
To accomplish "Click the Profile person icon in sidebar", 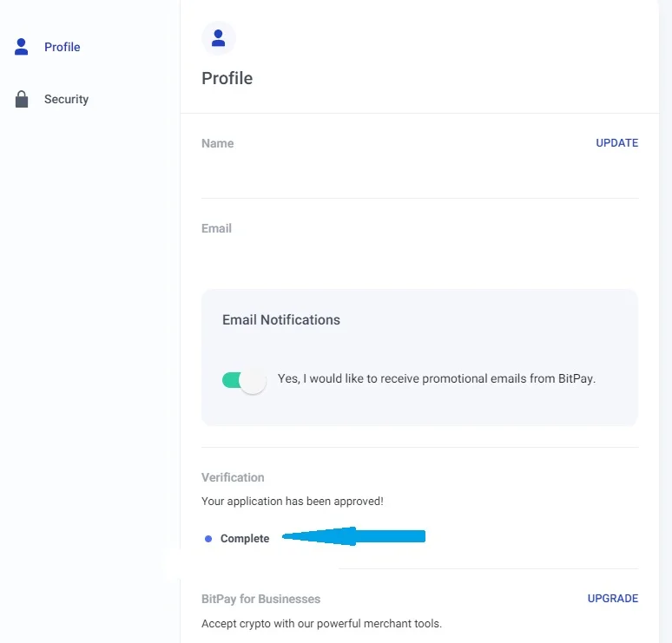I will coord(22,47).
